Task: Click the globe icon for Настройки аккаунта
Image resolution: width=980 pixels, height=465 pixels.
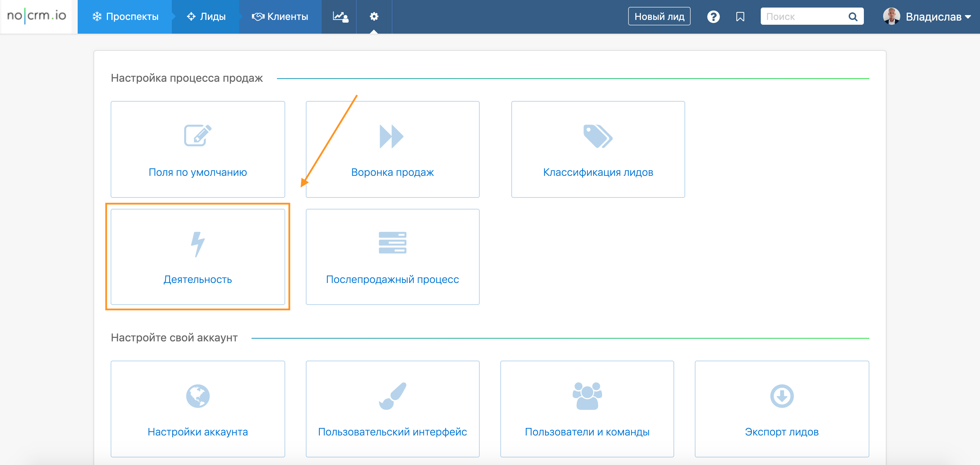Action: coord(198,396)
